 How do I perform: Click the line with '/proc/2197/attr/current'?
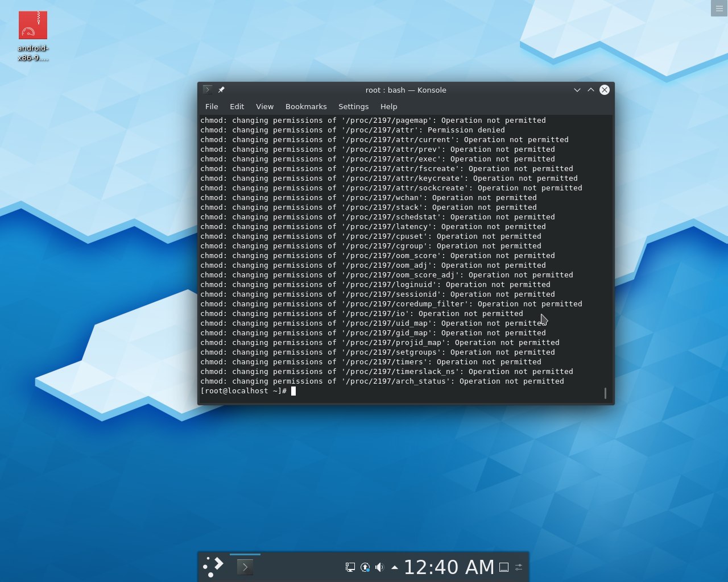(x=384, y=140)
